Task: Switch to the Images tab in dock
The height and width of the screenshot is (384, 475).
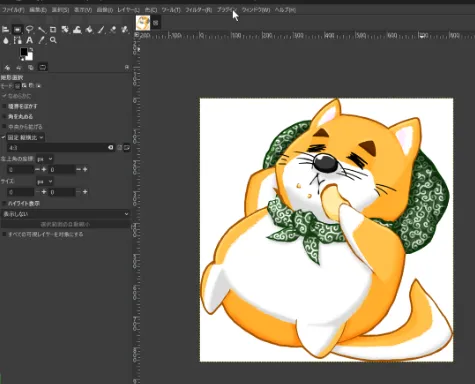Action: (x=31, y=67)
